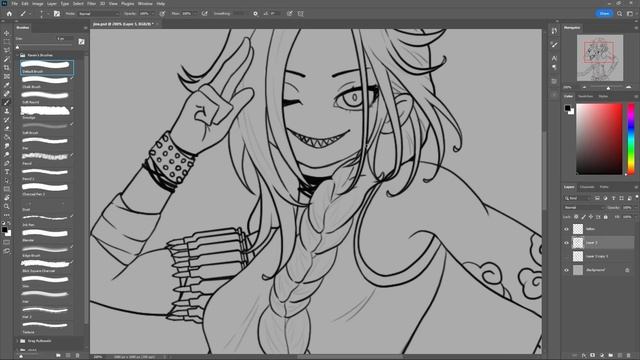Click the hue slider strip
This screenshot has height=360, width=640.
pyautogui.click(x=631, y=139)
